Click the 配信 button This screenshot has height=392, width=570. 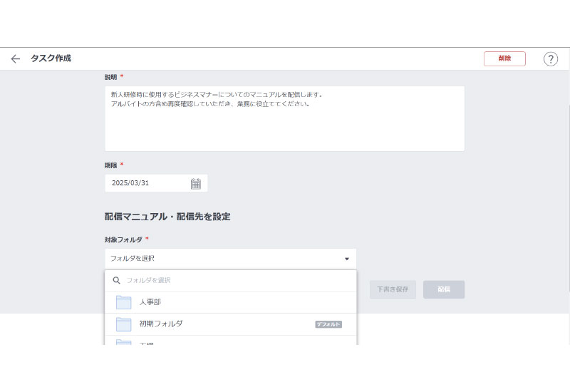click(x=443, y=289)
